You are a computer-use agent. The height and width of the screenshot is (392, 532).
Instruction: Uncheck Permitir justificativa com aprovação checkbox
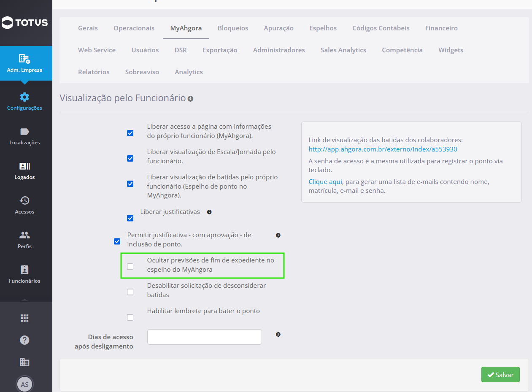pyautogui.click(x=117, y=241)
